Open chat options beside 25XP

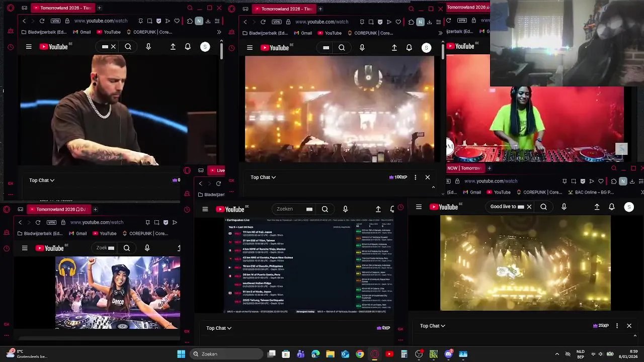tap(617, 326)
